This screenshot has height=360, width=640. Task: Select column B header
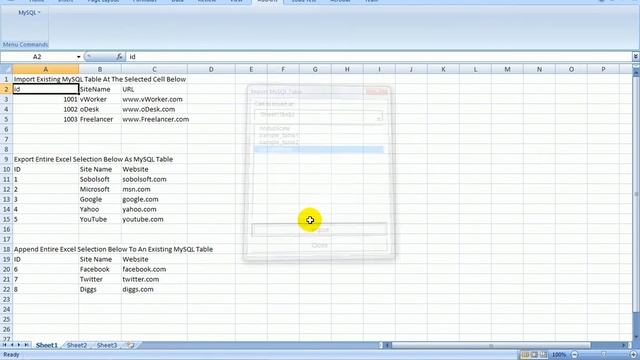point(100,69)
